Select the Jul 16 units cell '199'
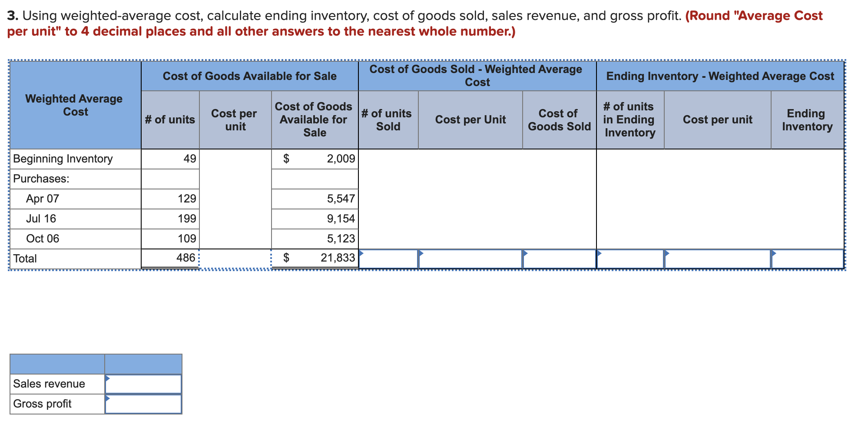 click(x=170, y=219)
